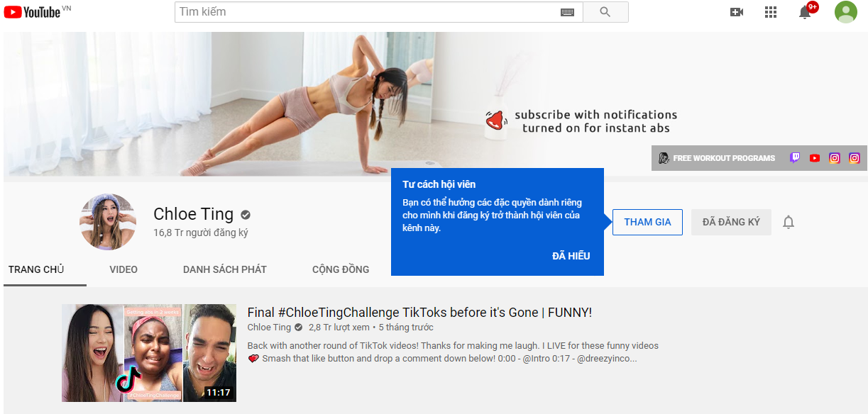The height and width of the screenshot is (414, 868).
Task: Open the create video camera icon
Action: tap(737, 12)
